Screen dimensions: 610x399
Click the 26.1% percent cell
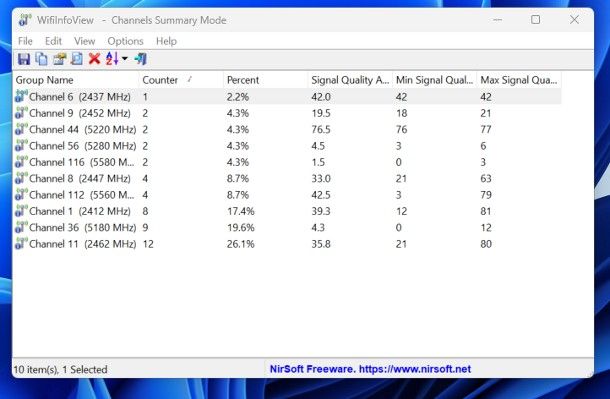[240, 244]
